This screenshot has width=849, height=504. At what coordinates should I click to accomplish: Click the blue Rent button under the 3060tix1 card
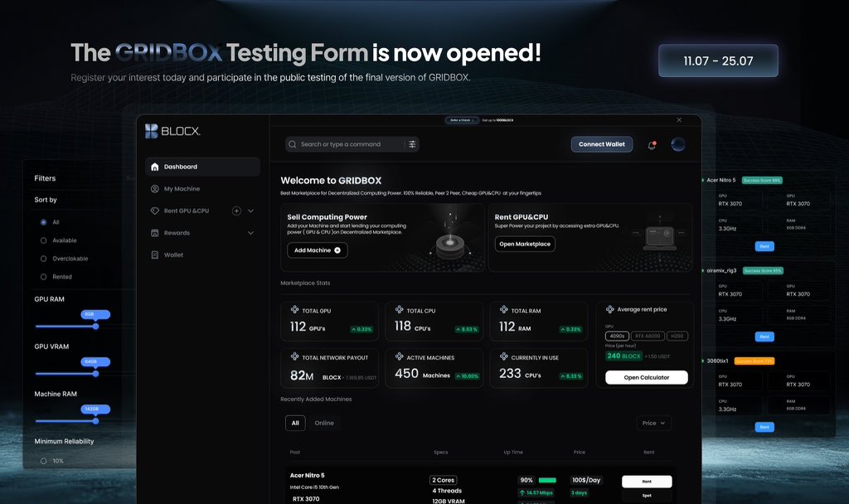point(764,427)
